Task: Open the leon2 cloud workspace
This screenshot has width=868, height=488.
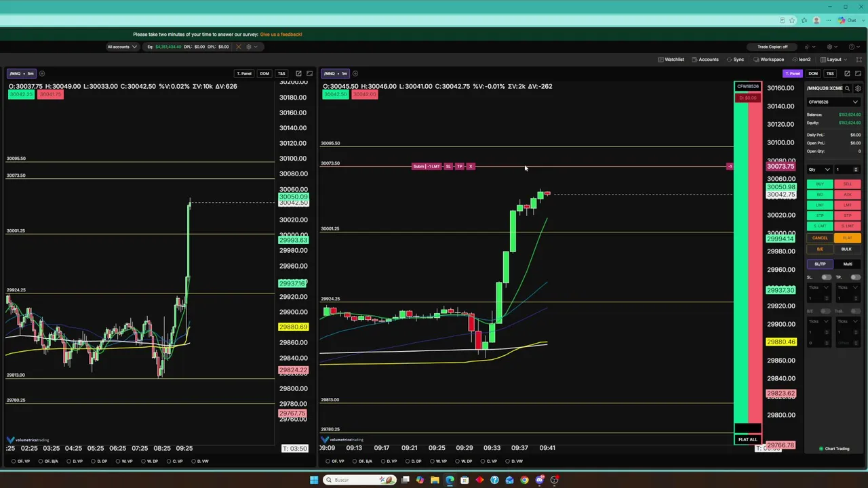Action: click(801, 60)
